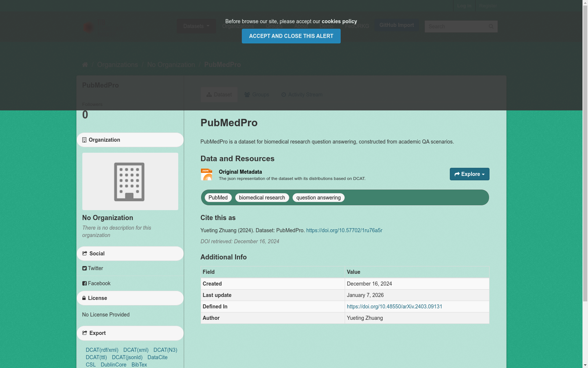Screen dimensions: 588x368
Task: Click the No Organization heading in the sidebar
Action: pyautogui.click(x=108, y=218)
